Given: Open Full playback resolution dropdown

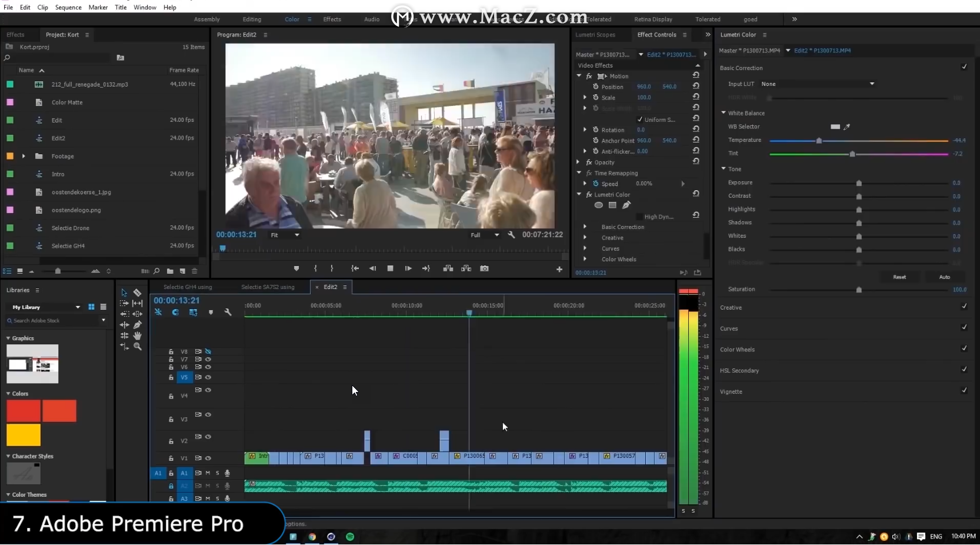Looking at the screenshot, I should 485,235.
